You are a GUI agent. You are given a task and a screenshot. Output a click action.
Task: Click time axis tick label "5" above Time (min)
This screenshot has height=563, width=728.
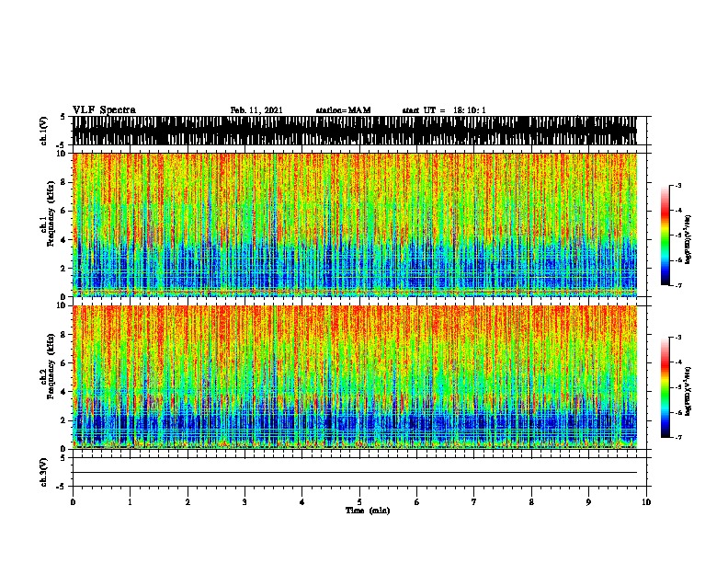(359, 502)
